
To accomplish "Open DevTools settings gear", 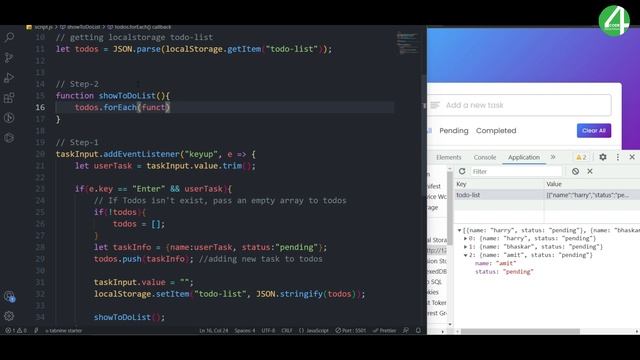I will point(602,157).
